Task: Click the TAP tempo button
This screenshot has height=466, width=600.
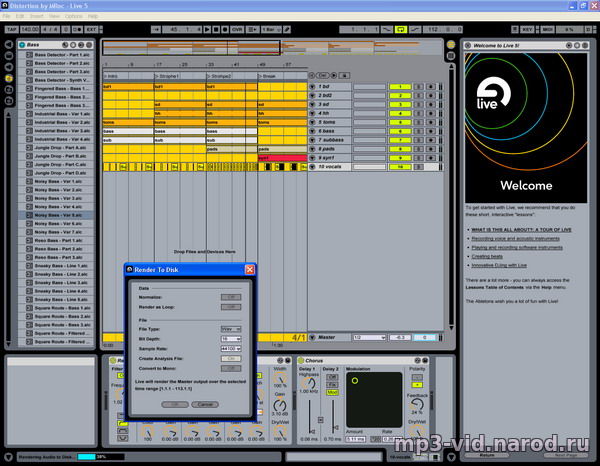Action: tap(11, 29)
